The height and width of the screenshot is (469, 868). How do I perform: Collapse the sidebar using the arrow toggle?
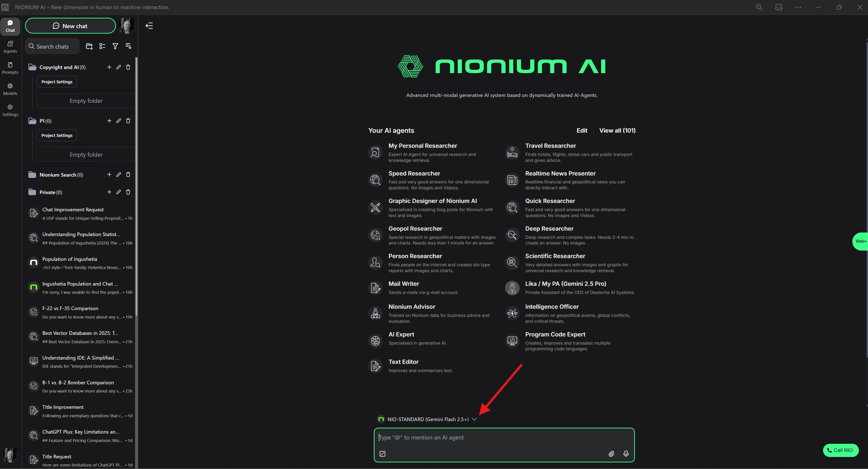(149, 26)
